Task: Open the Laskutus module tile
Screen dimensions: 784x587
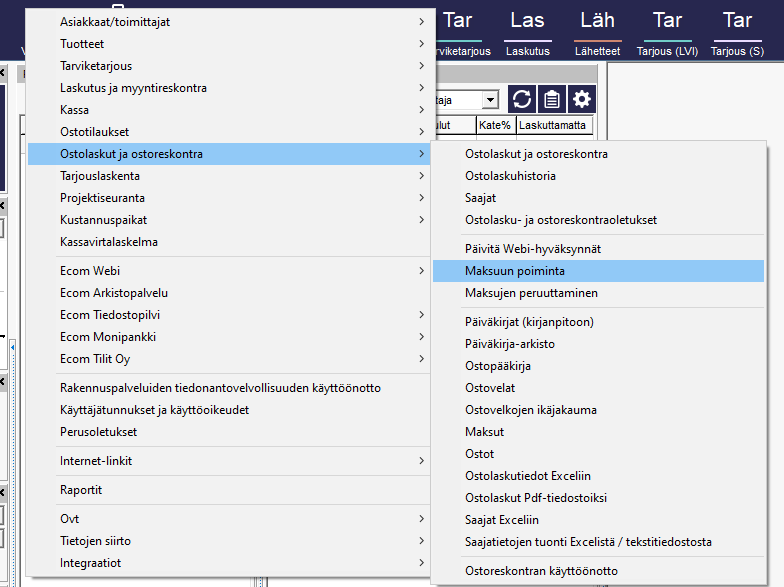Action: pos(527,31)
